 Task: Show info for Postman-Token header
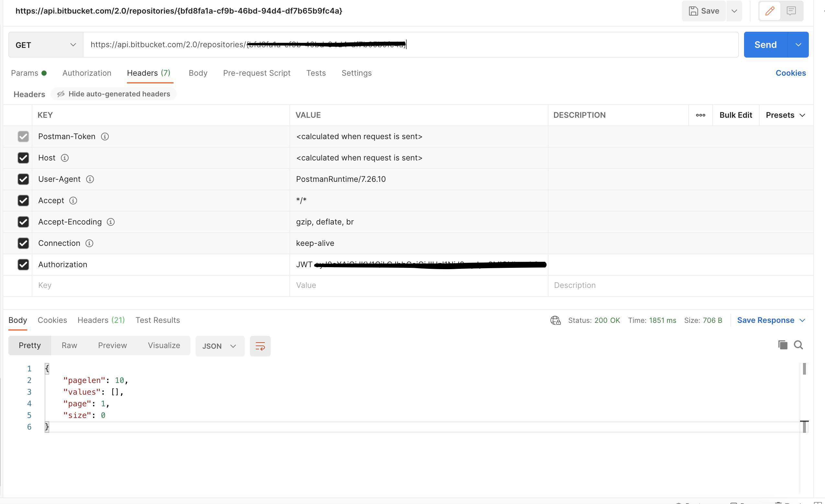coord(105,137)
